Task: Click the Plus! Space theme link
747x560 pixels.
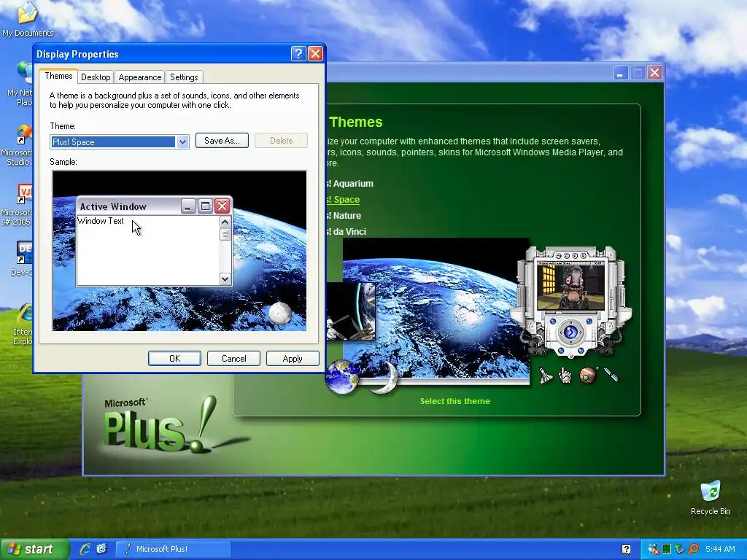Action: [x=343, y=200]
